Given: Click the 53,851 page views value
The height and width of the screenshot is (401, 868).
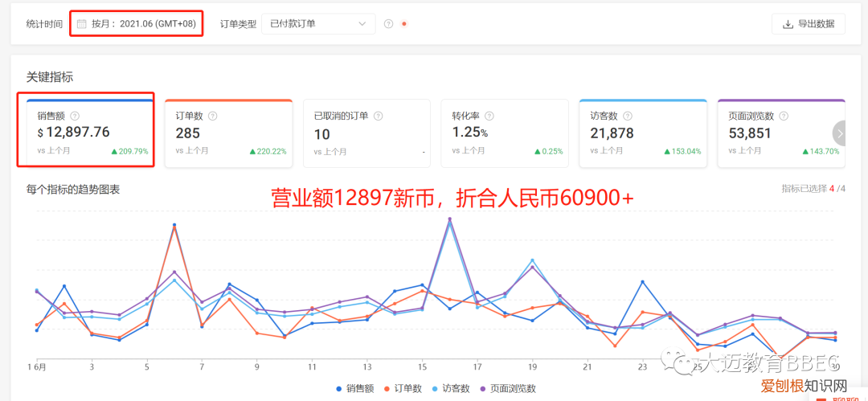Looking at the screenshot, I should pyautogui.click(x=750, y=133).
